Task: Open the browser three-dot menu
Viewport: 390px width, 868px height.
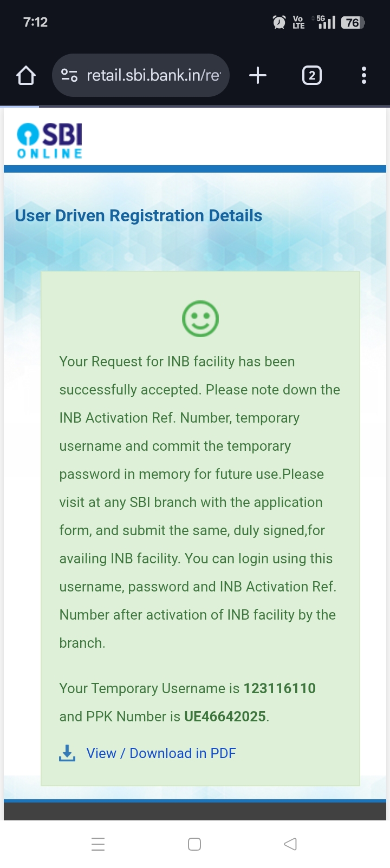Action: tap(364, 75)
